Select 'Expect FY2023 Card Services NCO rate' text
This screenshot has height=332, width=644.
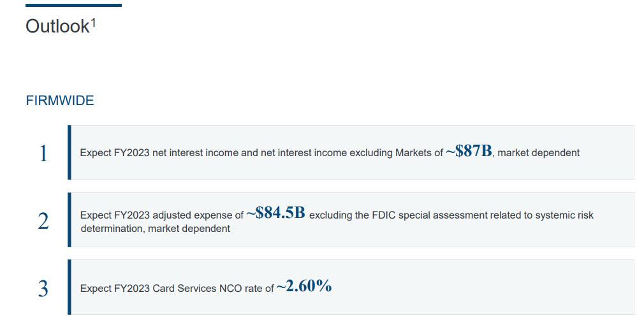pos(172,289)
